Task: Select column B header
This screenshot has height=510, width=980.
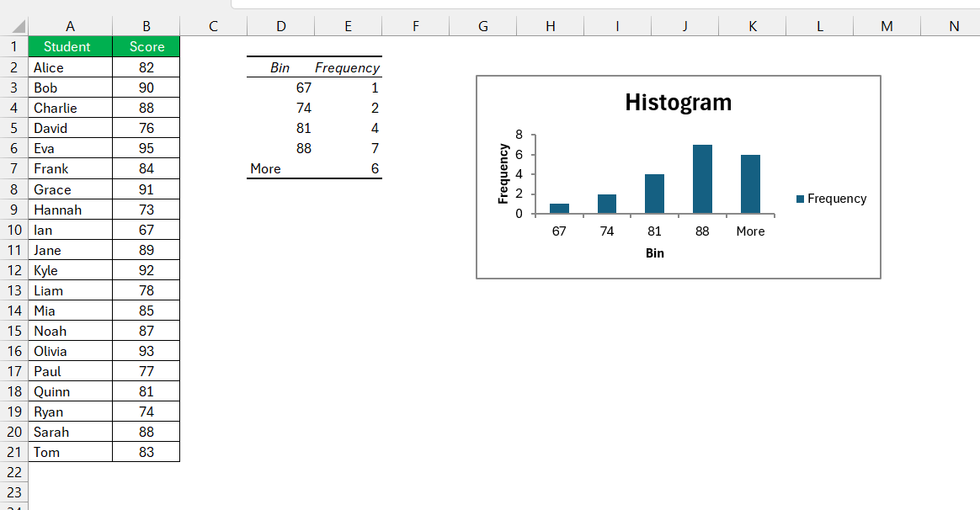Action: pyautogui.click(x=146, y=25)
